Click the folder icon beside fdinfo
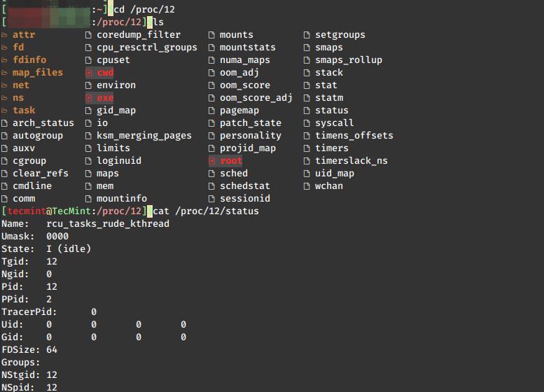Image resolution: width=544 pixels, height=392 pixels. 5,60
